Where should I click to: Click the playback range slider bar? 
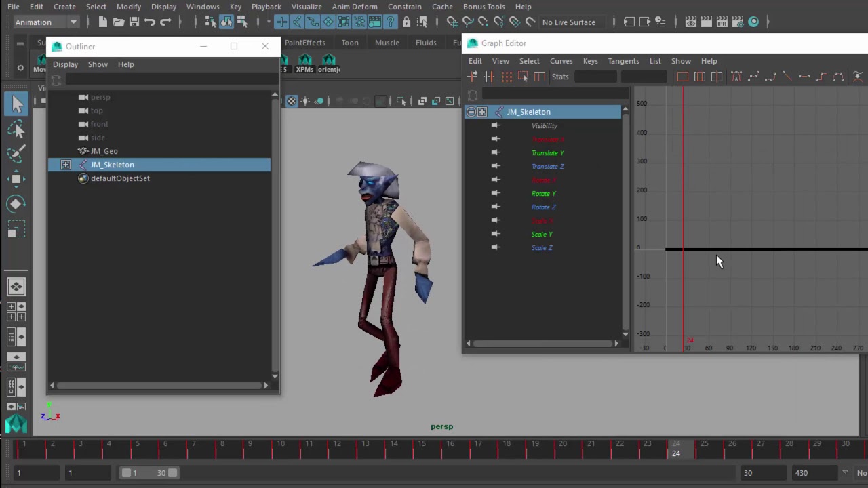(150, 472)
